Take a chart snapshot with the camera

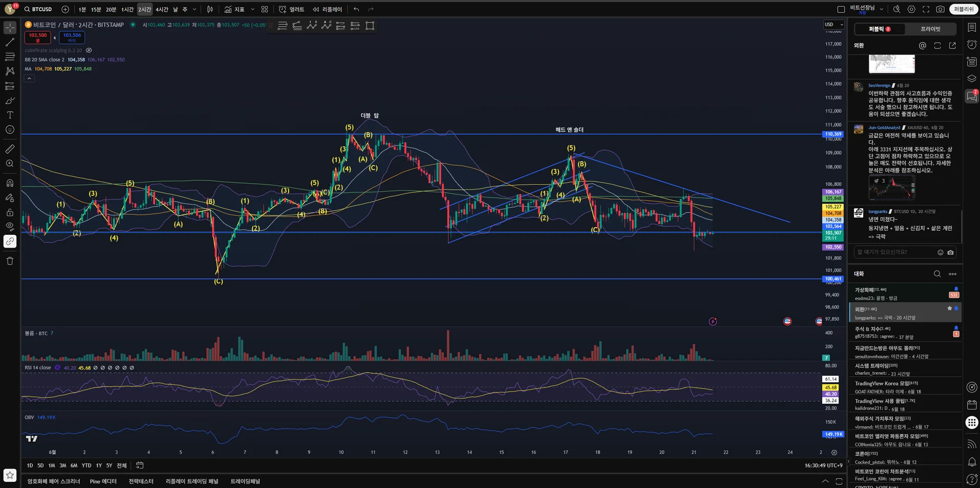pyautogui.click(x=940, y=9)
